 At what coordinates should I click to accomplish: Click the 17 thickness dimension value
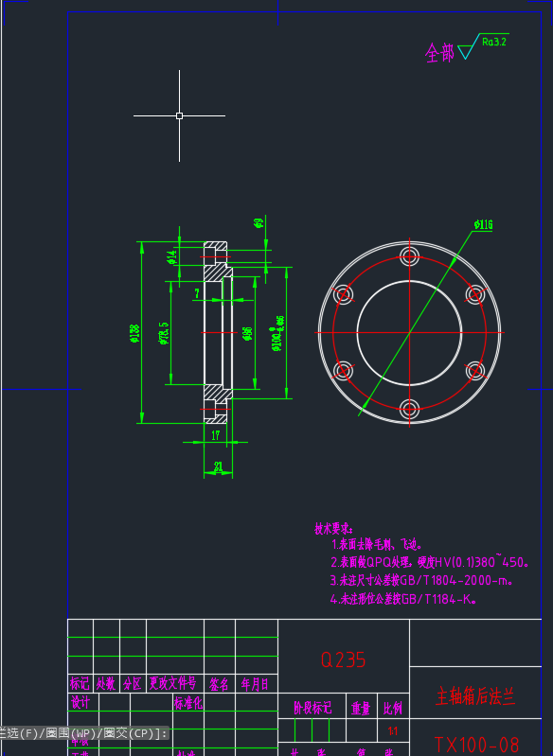[x=215, y=435]
